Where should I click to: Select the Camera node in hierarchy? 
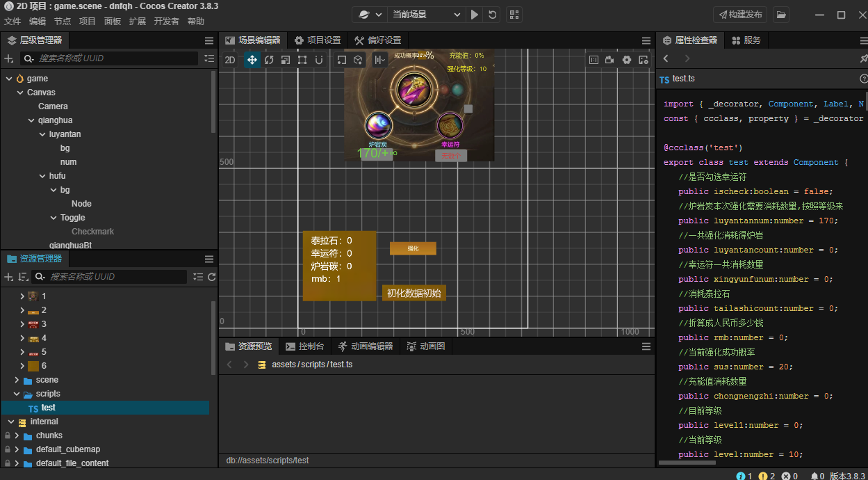point(53,106)
